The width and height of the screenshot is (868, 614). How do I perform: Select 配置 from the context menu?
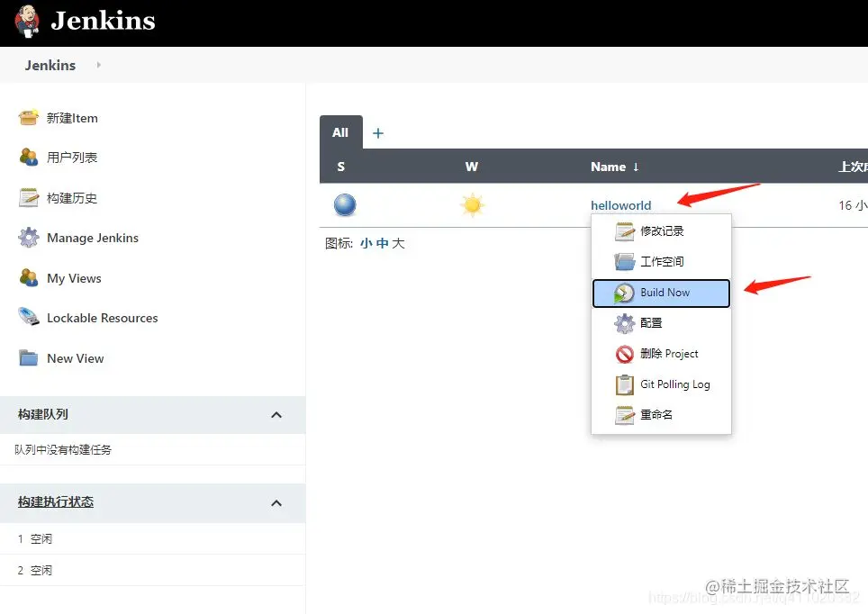click(x=661, y=323)
